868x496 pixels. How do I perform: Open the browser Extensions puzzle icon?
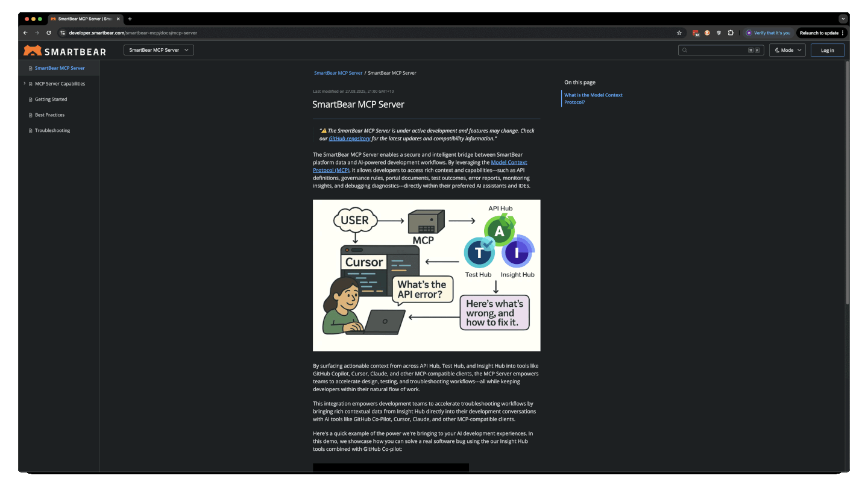731,33
